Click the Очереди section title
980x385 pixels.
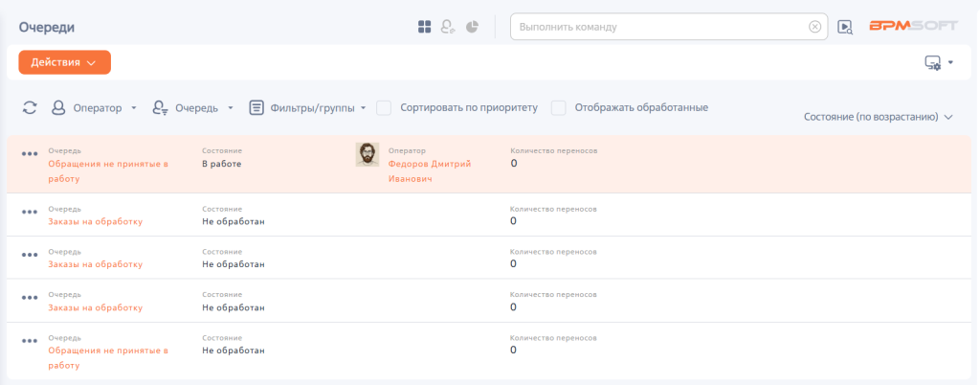47,27
